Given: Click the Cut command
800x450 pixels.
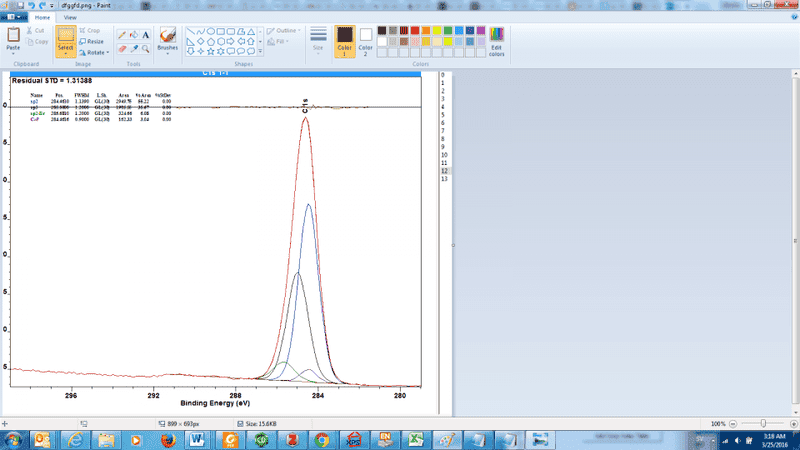Looking at the screenshot, I should tap(36, 31).
